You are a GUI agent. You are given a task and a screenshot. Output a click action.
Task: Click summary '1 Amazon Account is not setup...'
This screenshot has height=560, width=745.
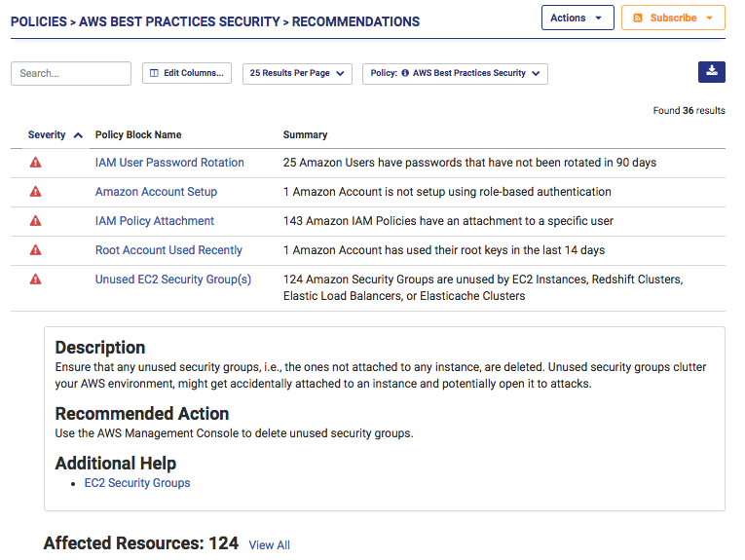[x=447, y=192]
